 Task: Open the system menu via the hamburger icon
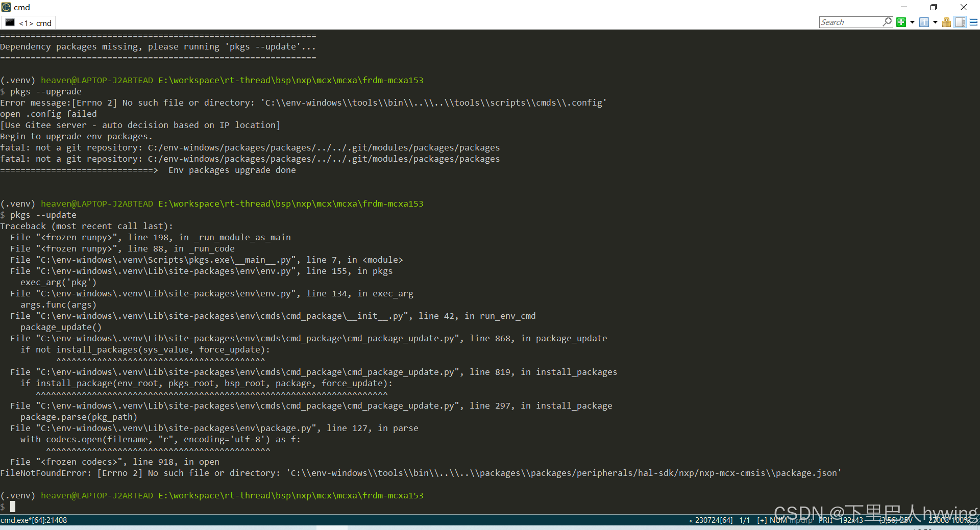pos(975,22)
